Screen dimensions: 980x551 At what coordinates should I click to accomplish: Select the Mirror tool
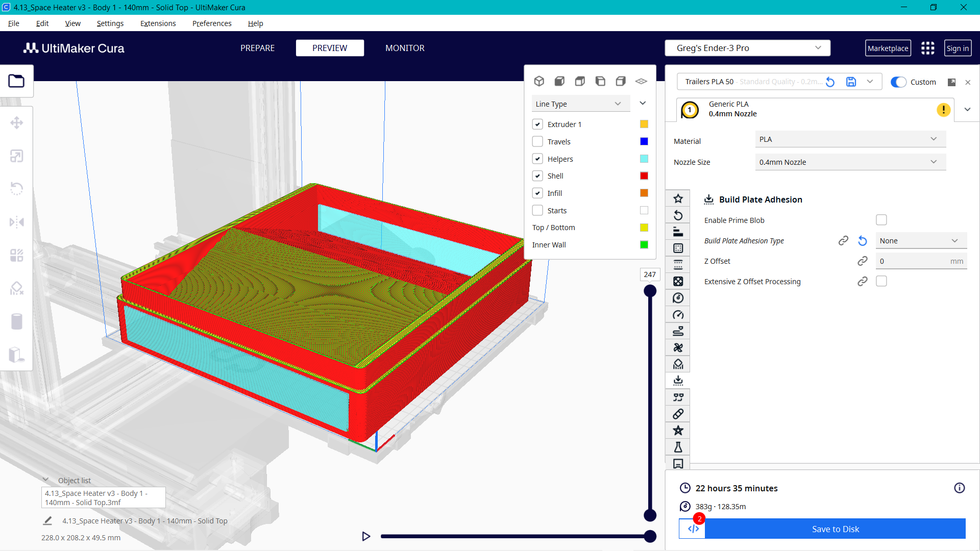pos(16,222)
